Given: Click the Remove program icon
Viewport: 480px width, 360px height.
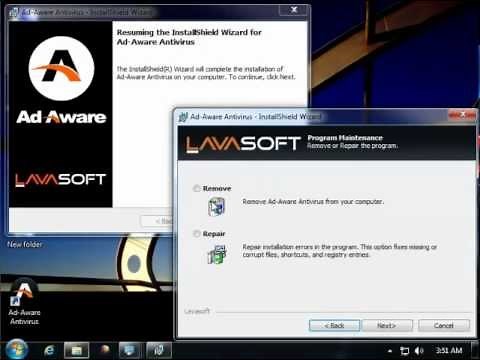Looking at the screenshot, I should [217, 206].
